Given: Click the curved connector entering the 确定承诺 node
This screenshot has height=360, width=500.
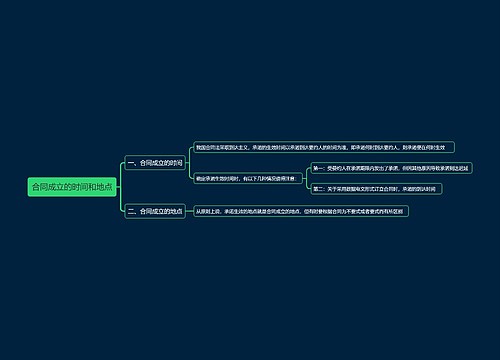Looking at the screenshot, I should coord(190,174).
